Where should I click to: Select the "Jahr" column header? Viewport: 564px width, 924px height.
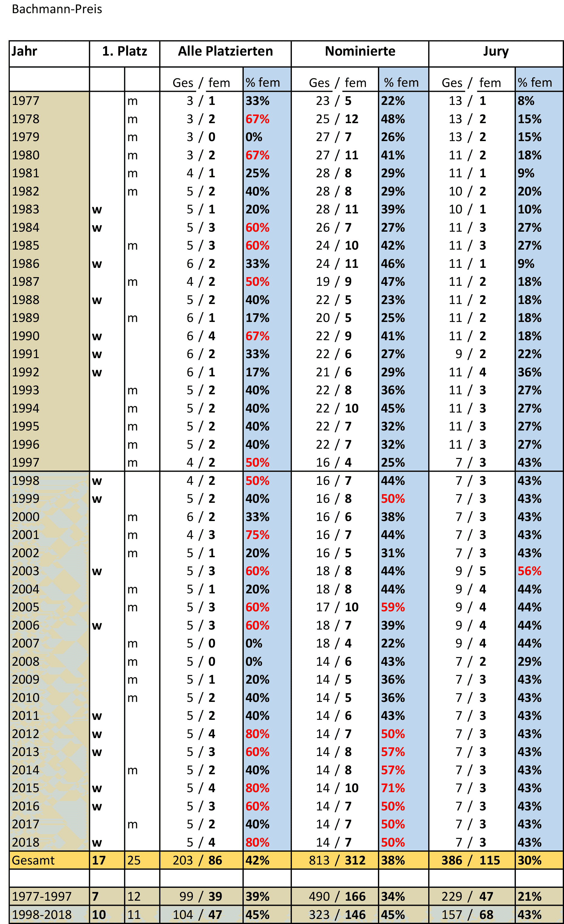(x=25, y=51)
